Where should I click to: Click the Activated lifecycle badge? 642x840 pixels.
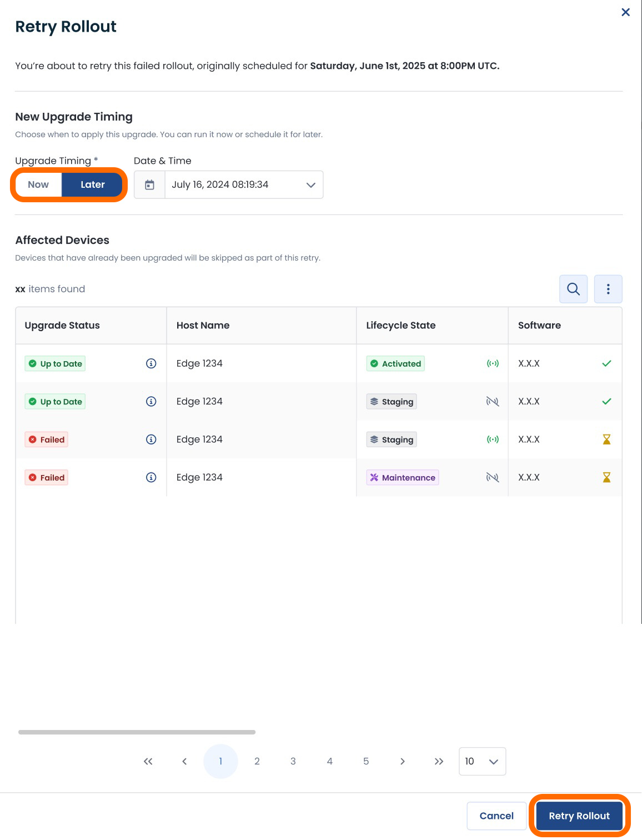[x=395, y=363]
